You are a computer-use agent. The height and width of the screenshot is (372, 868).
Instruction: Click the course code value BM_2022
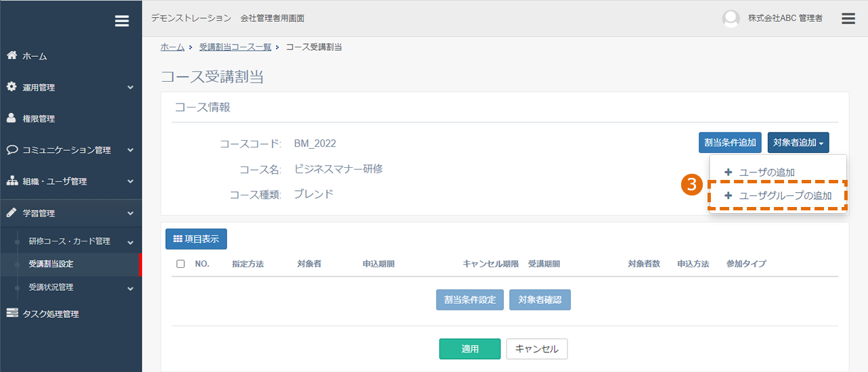315,143
